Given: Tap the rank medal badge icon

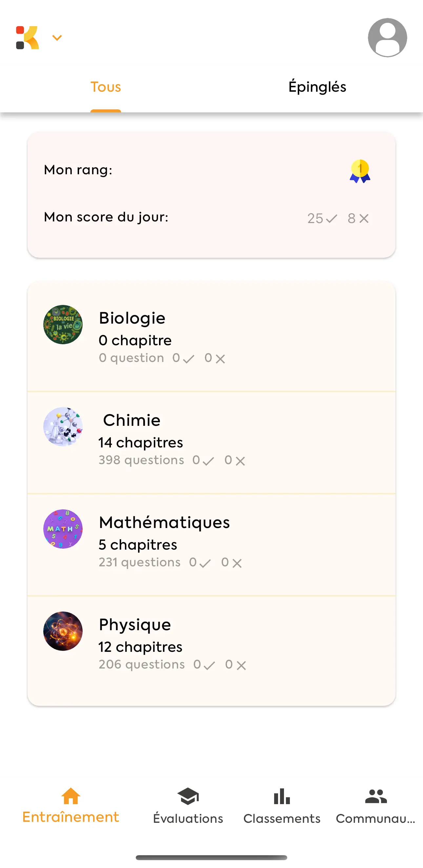Looking at the screenshot, I should click(360, 171).
